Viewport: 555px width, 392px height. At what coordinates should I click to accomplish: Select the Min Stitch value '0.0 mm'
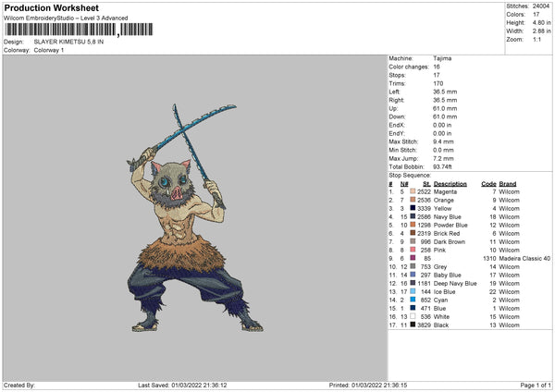(443, 150)
